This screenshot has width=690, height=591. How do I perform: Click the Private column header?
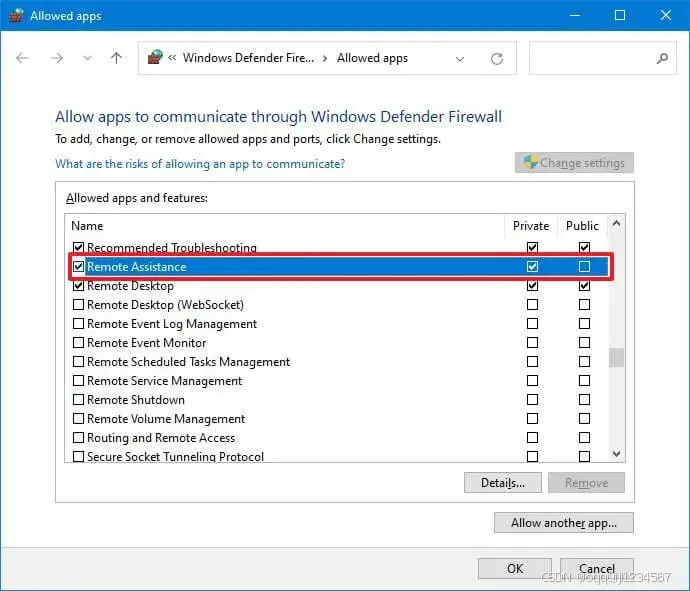(x=531, y=225)
